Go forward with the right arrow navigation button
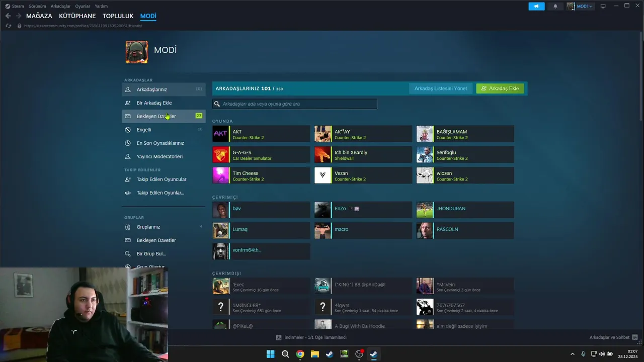 pos(18,16)
